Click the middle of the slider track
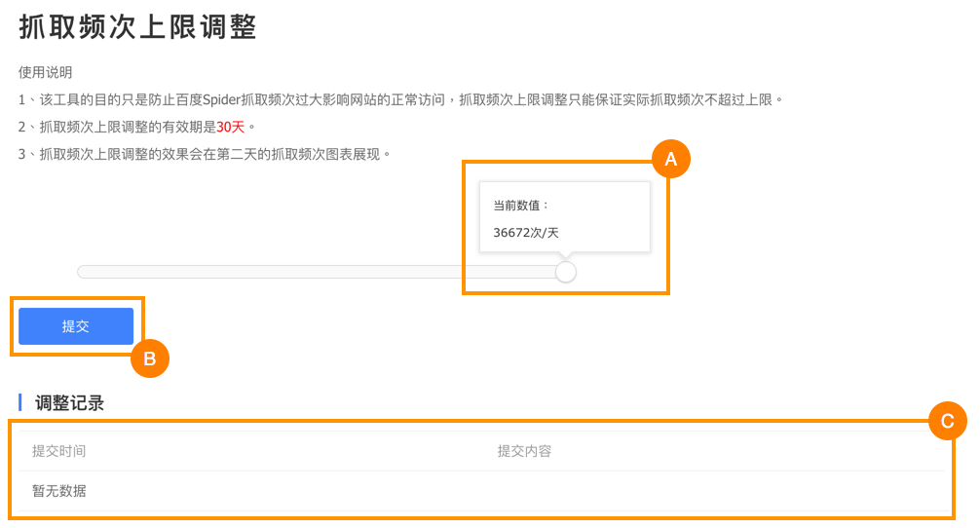980x528 pixels. pyautogui.click(x=321, y=272)
